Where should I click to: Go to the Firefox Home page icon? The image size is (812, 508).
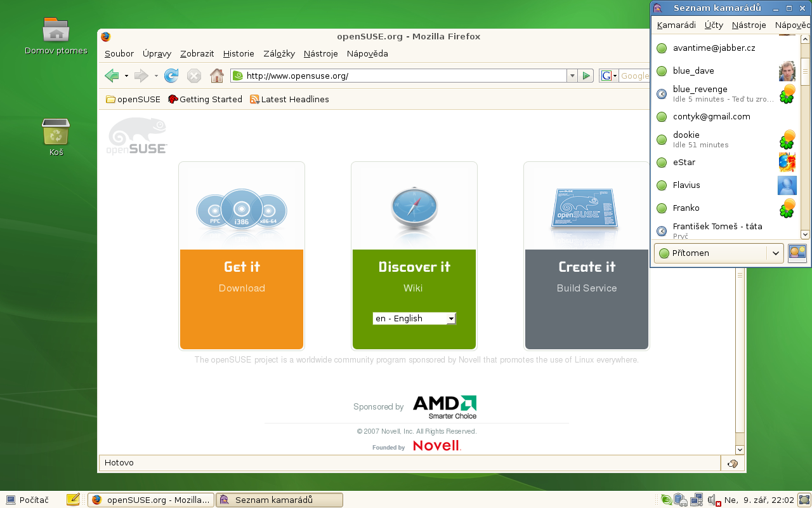pos(217,76)
